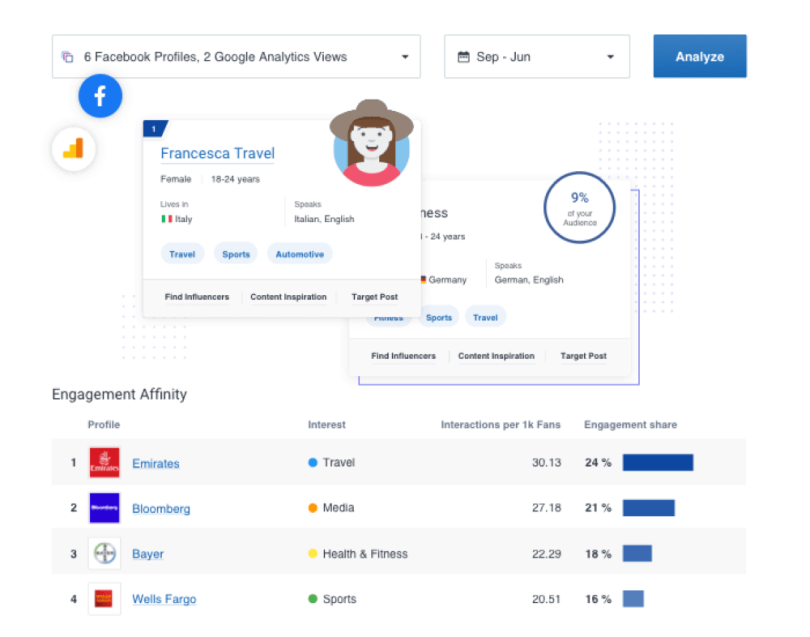Viewport: 810px width, 637px height.
Task: Click the 9% of your Audience circle
Action: pyautogui.click(x=580, y=208)
